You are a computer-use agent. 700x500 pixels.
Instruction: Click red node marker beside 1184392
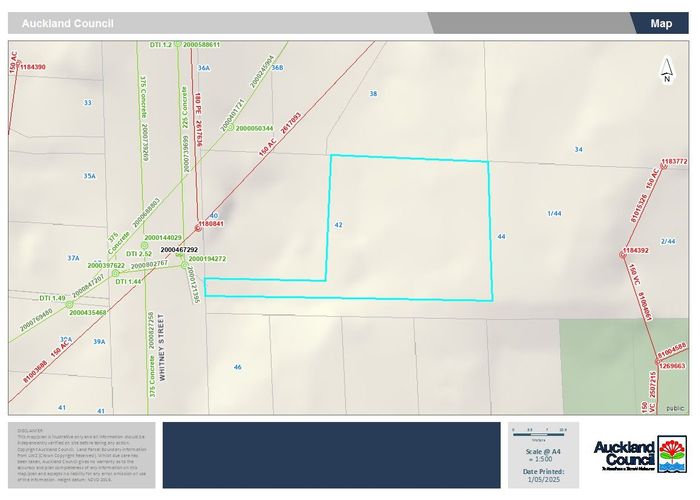tap(623, 255)
